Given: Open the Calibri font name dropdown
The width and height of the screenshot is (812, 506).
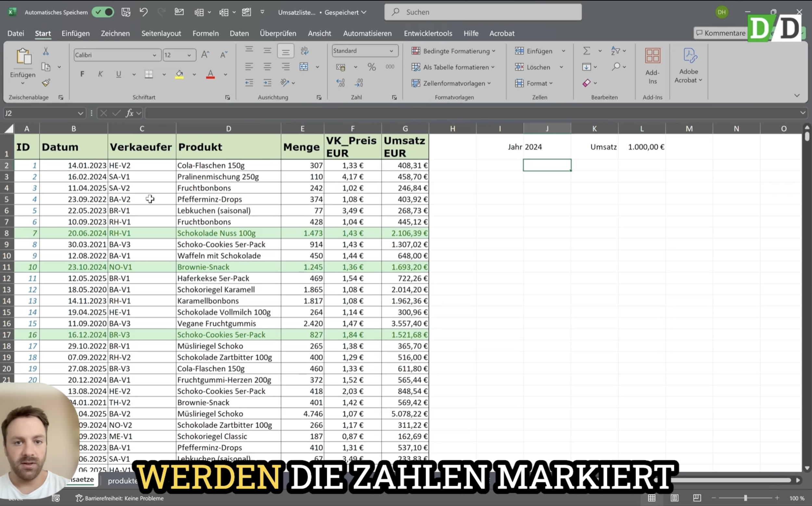Looking at the screenshot, I should 154,55.
